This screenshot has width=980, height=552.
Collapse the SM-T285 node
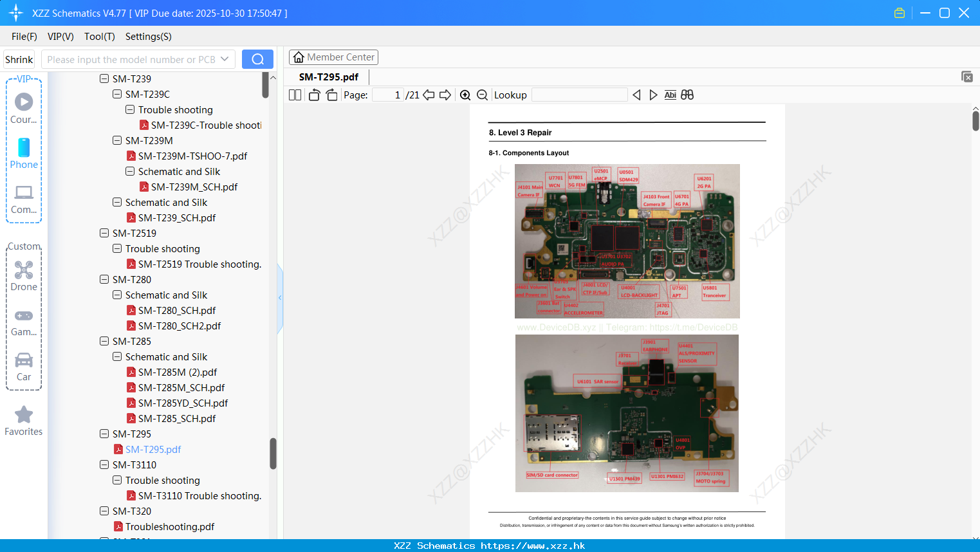pos(104,341)
